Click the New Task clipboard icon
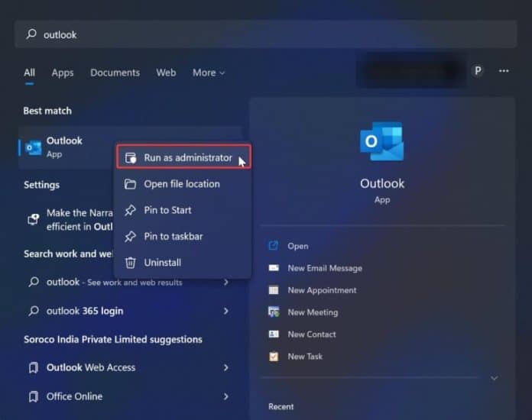Screen dimensions: 532x420 pos(274,357)
